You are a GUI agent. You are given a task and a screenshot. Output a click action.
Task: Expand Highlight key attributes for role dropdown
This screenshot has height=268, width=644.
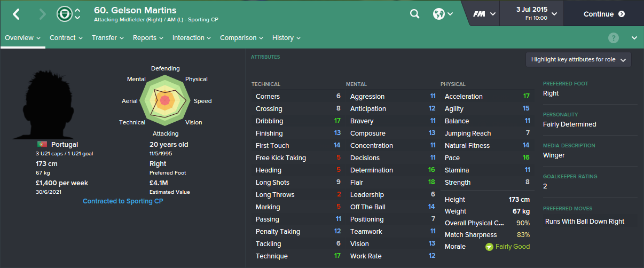(578, 60)
